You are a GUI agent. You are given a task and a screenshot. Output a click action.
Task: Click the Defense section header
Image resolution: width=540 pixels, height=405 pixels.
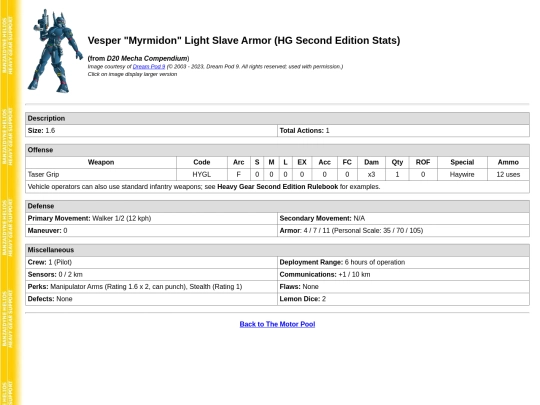277,206
